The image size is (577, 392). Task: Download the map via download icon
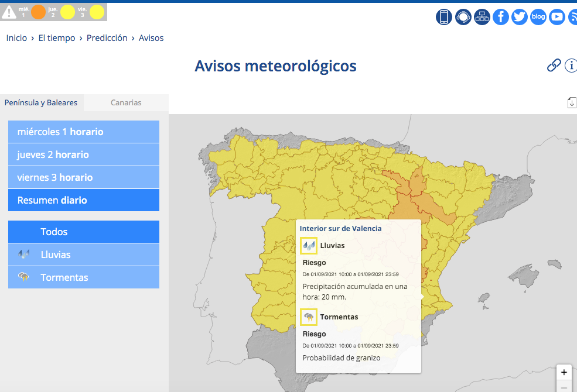coord(572,103)
